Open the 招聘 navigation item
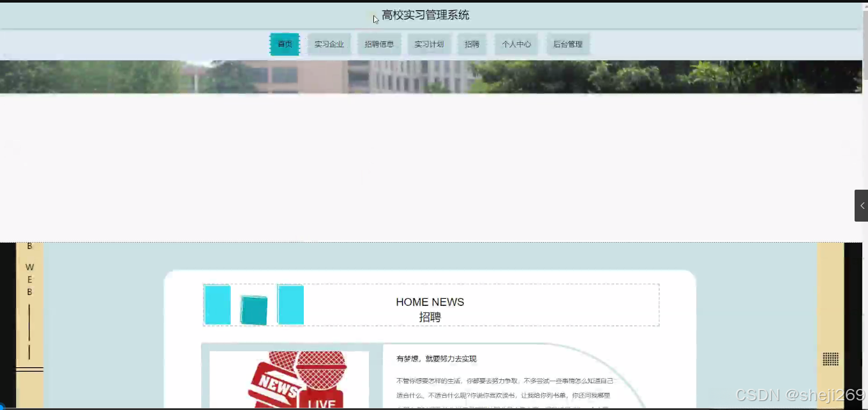The height and width of the screenshot is (410, 868). [x=472, y=44]
